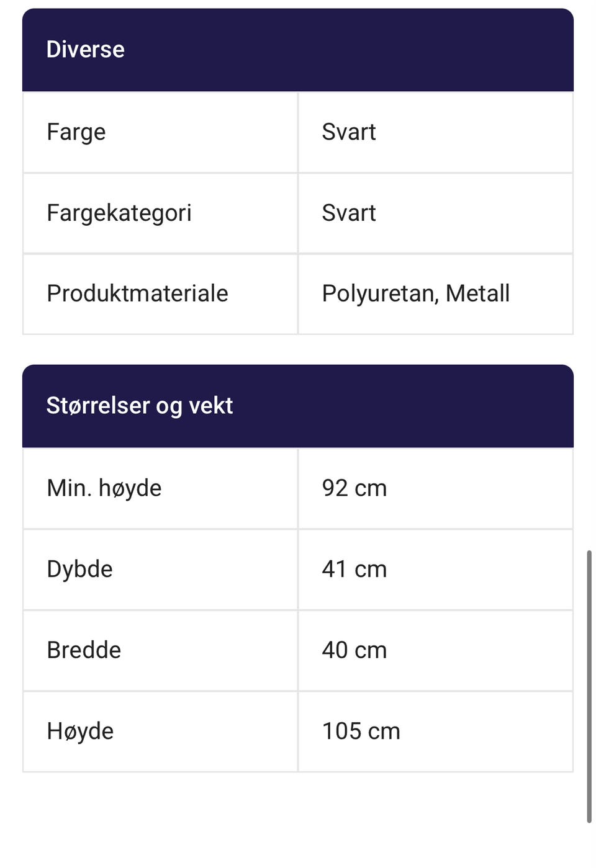Select the 105 cm value
596x868 pixels.
tap(361, 731)
